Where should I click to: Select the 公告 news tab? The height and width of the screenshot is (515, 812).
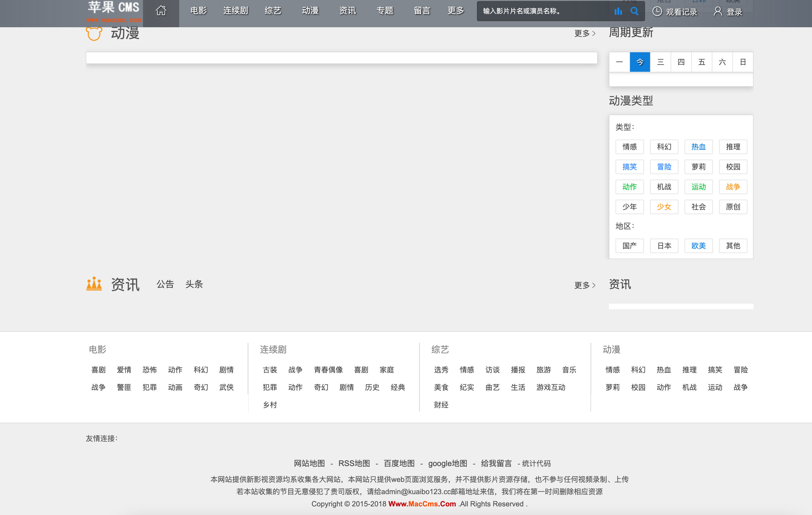pyautogui.click(x=165, y=284)
